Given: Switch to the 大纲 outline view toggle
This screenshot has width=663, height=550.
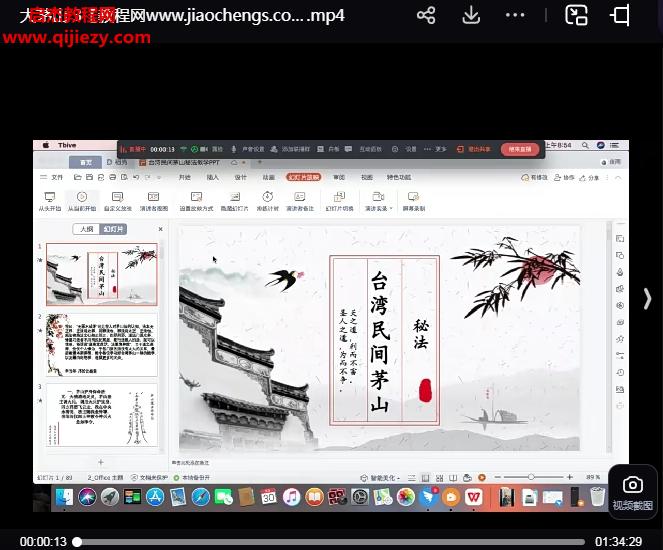Looking at the screenshot, I should (87, 229).
